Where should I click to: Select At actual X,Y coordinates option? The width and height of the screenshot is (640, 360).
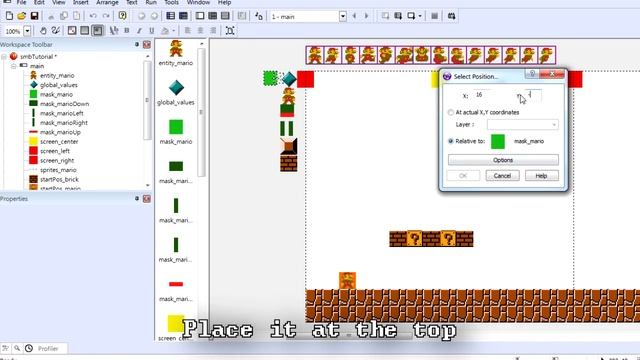[451, 112]
